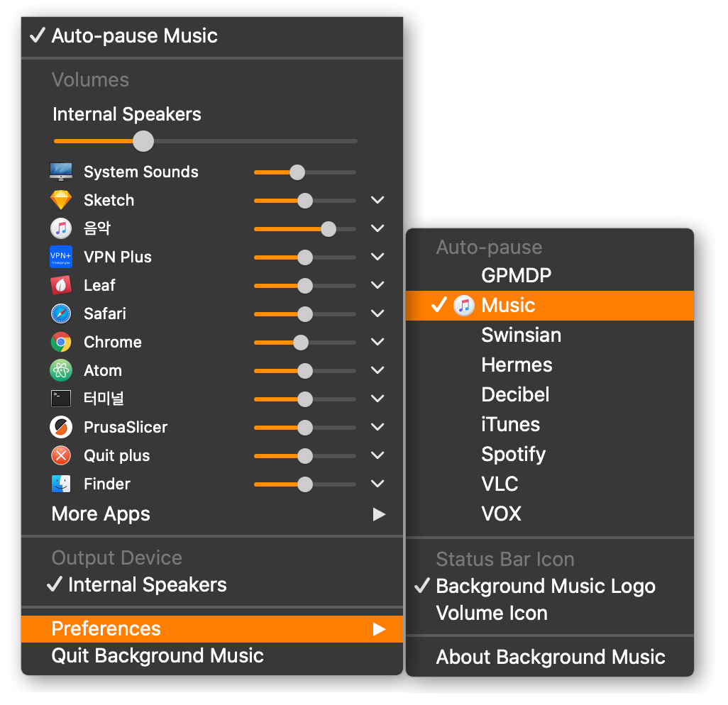Click the Music icon in Auto-pause submenu
The image size is (728, 705).
tap(464, 306)
